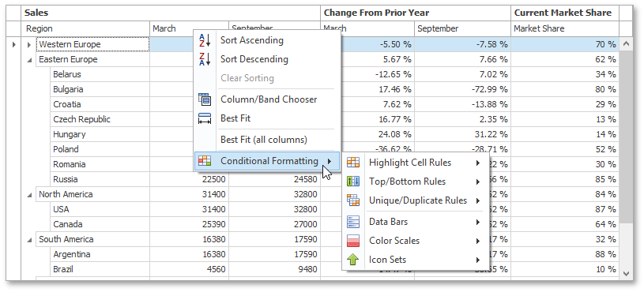Choose Best Fit (all columns)
Screen dimensions: 644x292
click(x=264, y=140)
